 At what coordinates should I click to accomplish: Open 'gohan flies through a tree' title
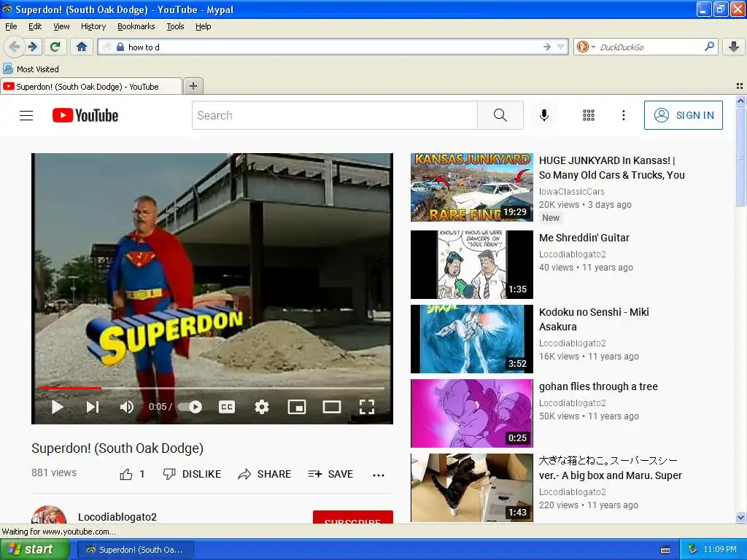pyautogui.click(x=598, y=386)
